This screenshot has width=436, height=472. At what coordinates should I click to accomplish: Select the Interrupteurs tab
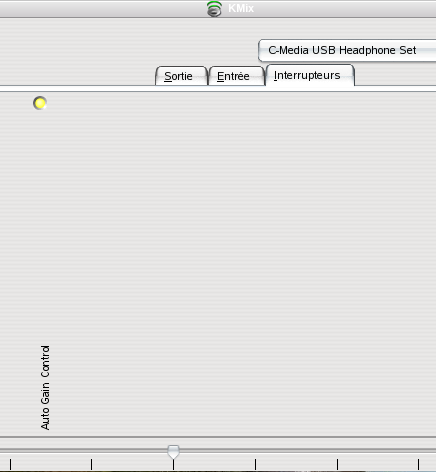[x=310, y=75]
